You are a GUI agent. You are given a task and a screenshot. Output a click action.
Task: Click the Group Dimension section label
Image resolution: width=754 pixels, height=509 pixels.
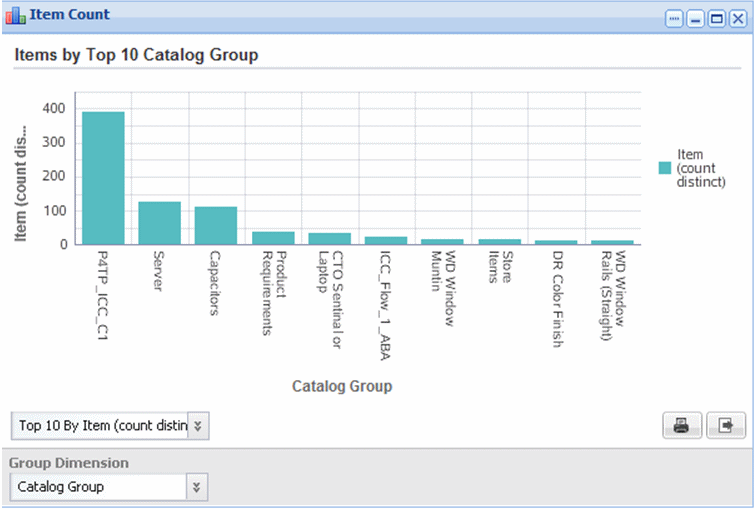[69, 463]
